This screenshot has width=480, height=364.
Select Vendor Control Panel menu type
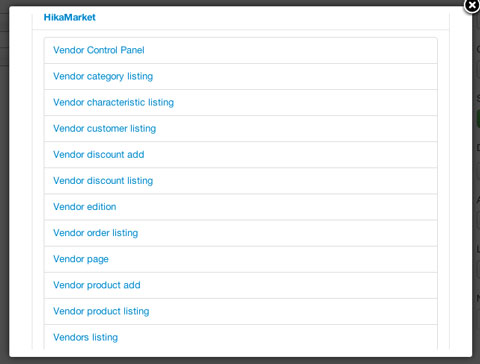coord(99,50)
